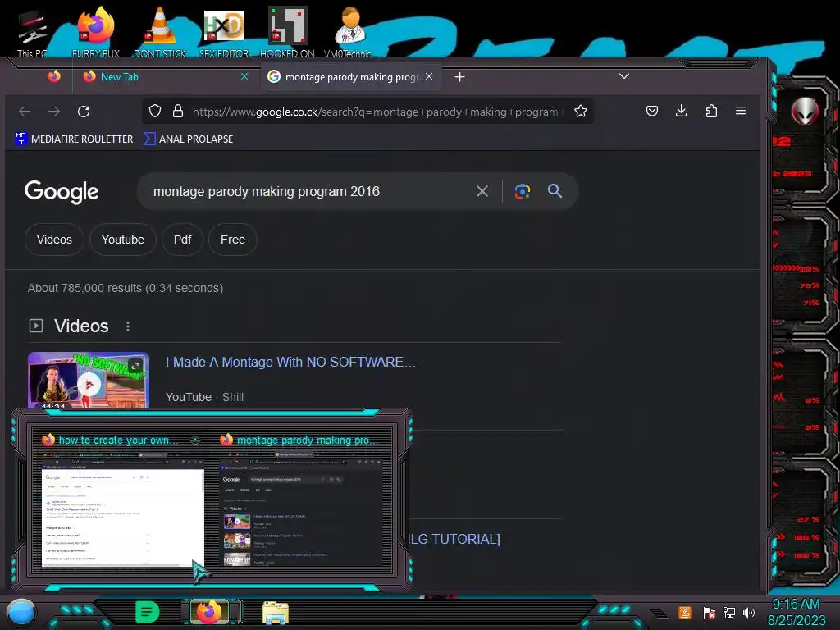Close the New Tab tab
Screen dimensions: 840x630
pos(244,76)
